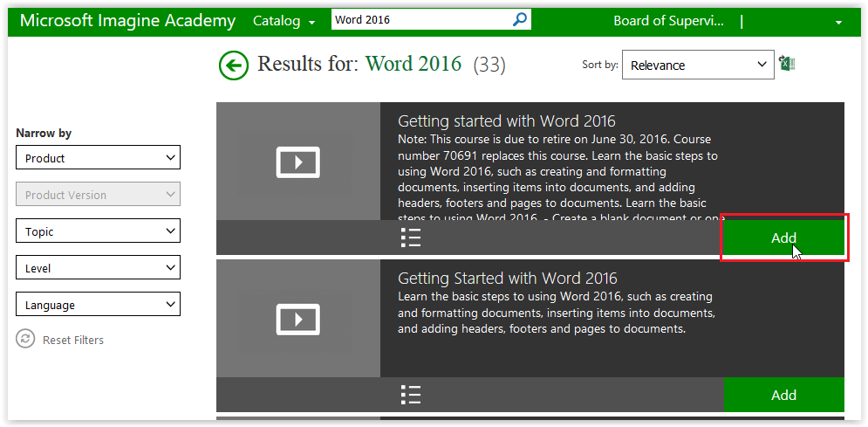Click the Reset Filters refresh icon

click(25, 339)
